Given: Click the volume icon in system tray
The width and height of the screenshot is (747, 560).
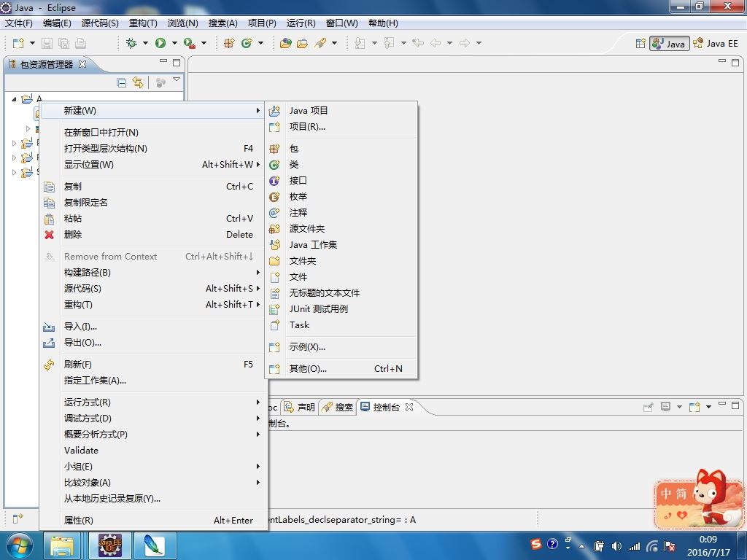Looking at the screenshot, I should (x=616, y=546).
